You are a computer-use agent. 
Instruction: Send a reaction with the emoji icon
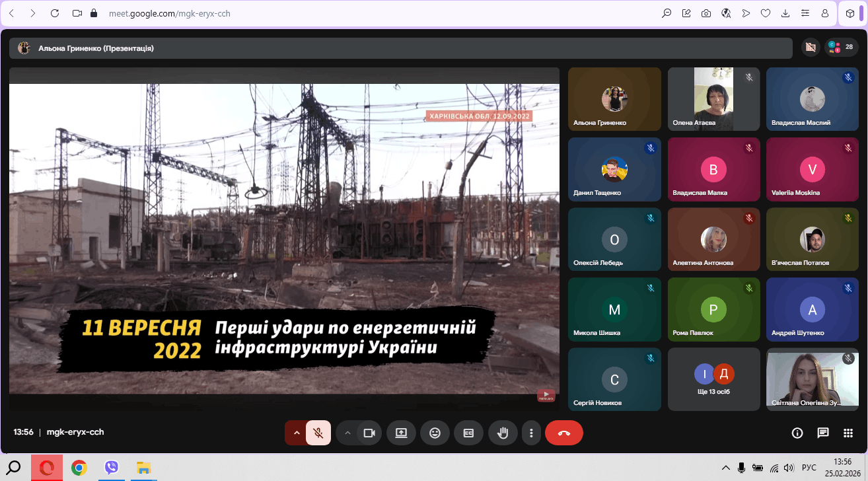[435, 433]
